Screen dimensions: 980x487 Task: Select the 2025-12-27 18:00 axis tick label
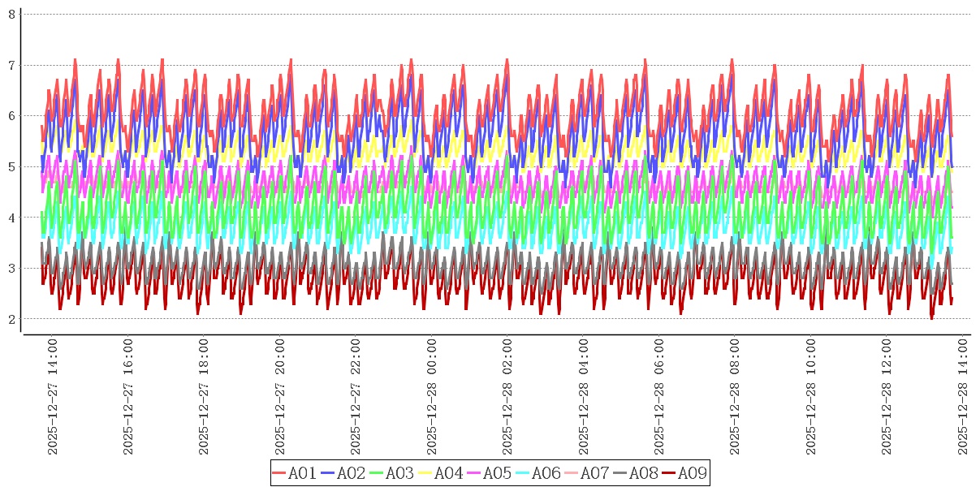(205, 397)
